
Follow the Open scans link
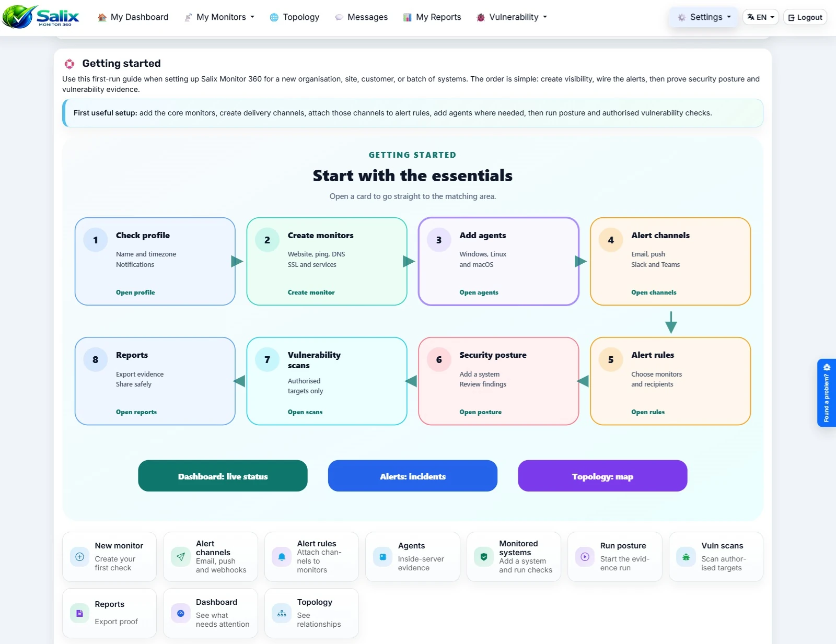click(305, 412)
